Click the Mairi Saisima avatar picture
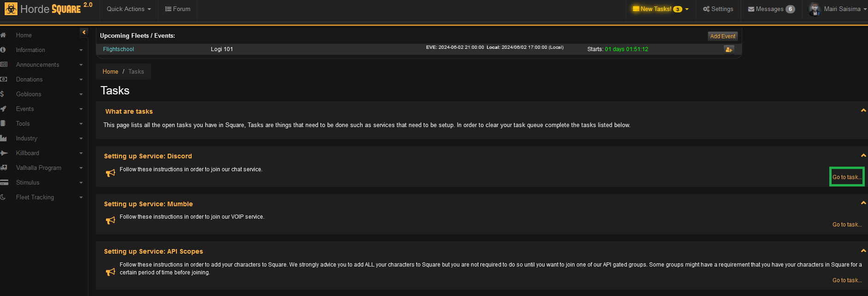Viewport: 868px width, 296px height. 815,9
